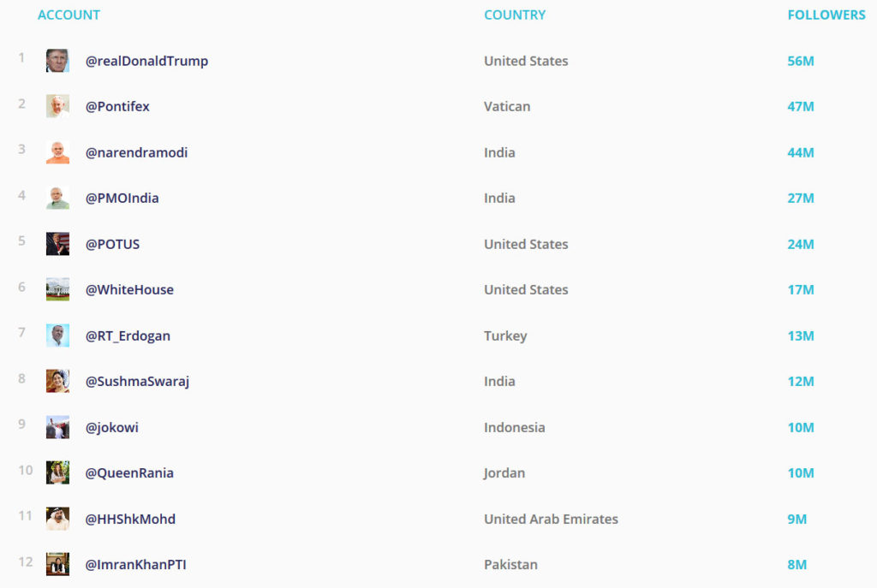Sort by the FOLLOWERS column header
Image resolution: width=877 pixels, height=588 pixels.
pyautogui.click(x=826, y=15)
